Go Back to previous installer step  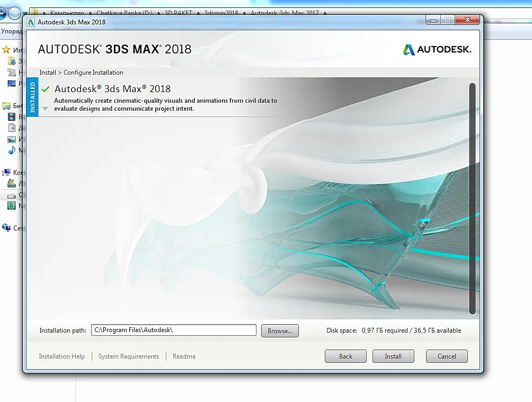(345, 356)
